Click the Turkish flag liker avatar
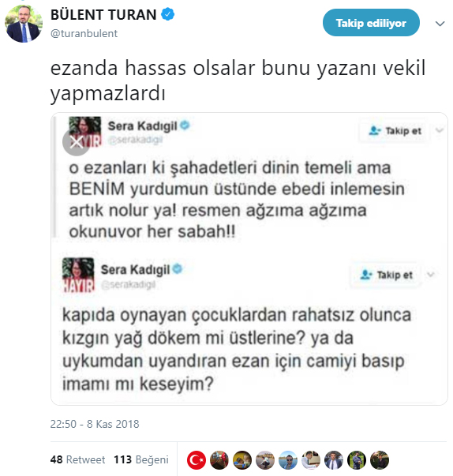453x476 pixels. (x=197, y=460)
